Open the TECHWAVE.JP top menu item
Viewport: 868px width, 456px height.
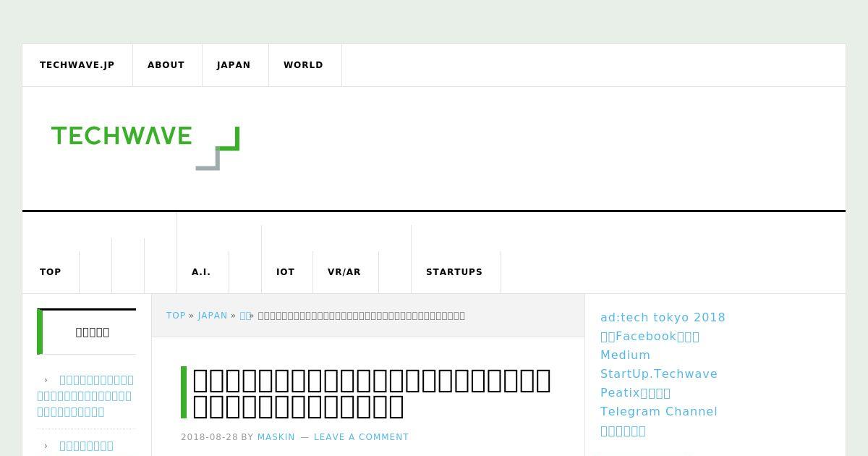pos(77,65)
